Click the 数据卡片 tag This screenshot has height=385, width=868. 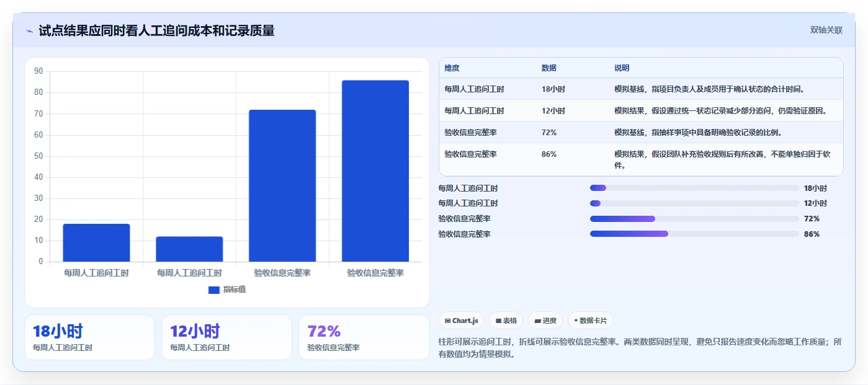coord(590,321)
